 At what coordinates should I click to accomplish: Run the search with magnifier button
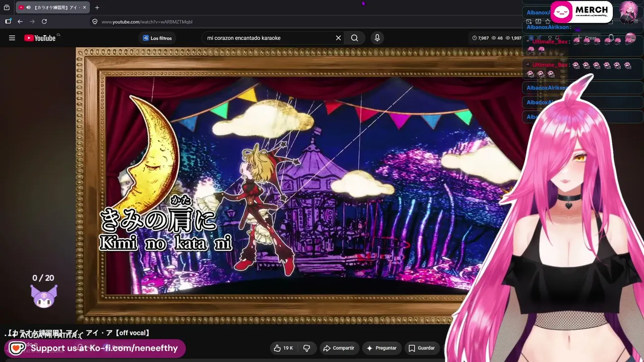coord(355,38)
